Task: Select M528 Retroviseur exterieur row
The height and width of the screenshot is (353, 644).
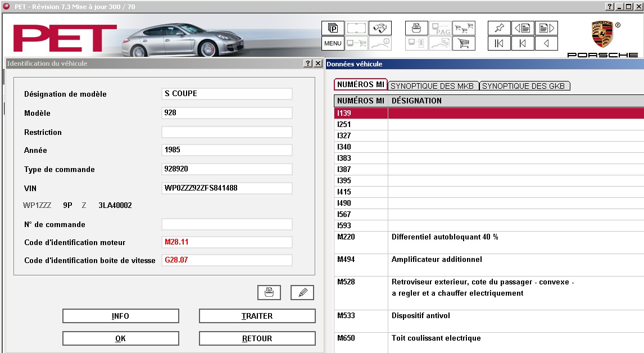Action: coord(489,293)
